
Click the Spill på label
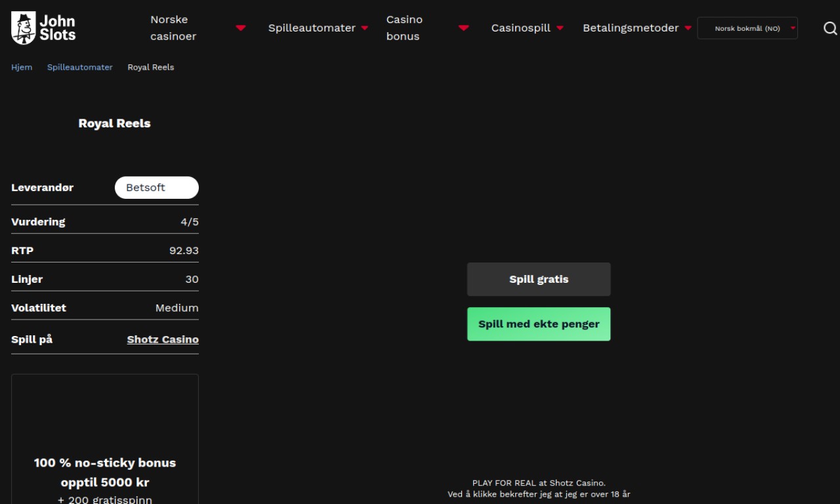point(32,340)
